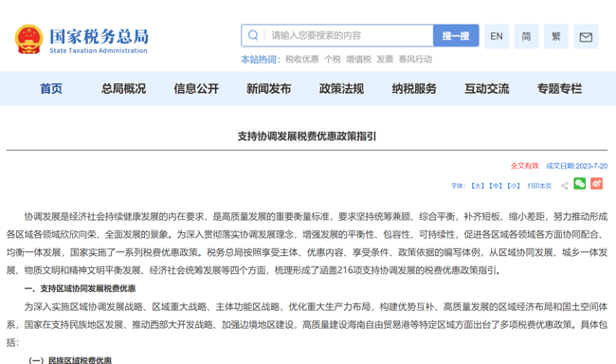Viewport: 616px width, 364px height.
Task: Go to 首页 home tab
Action: [51, 89]
